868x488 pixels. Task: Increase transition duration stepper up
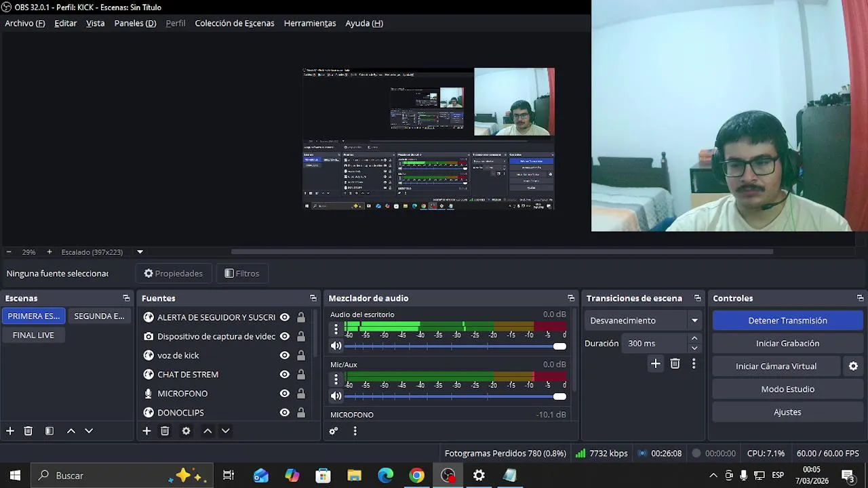(694, 339)
